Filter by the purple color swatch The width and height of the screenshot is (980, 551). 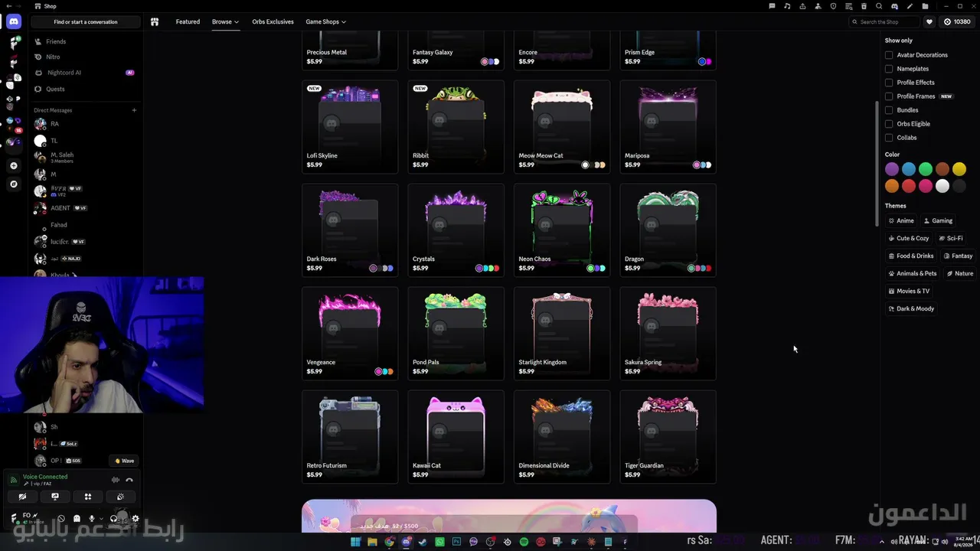pyautogui.click(x=892, y=169)
